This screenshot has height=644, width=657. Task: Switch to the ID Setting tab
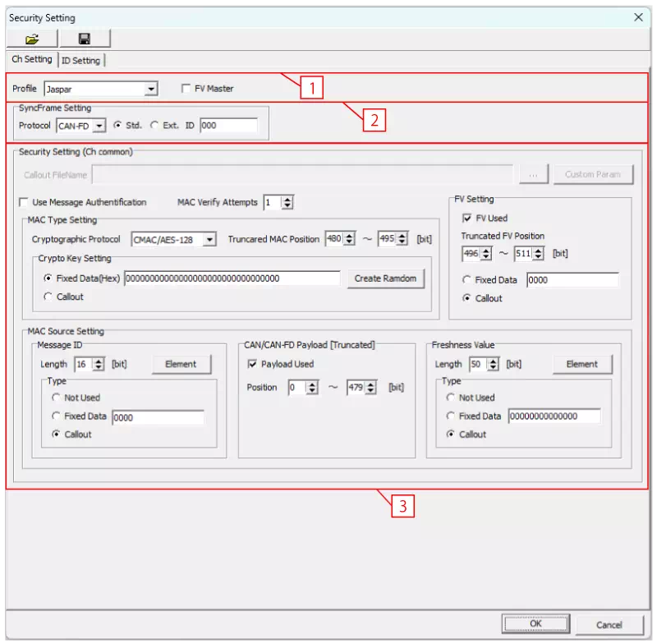pos(81,60)
